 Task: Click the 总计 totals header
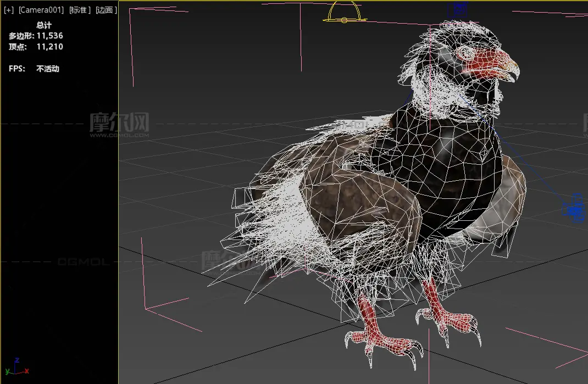(x=44, y=25)
